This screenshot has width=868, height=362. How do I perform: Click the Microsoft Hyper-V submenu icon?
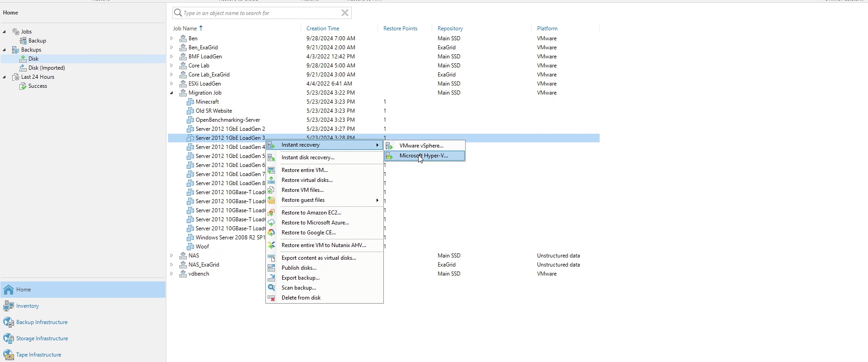point(389,156)
